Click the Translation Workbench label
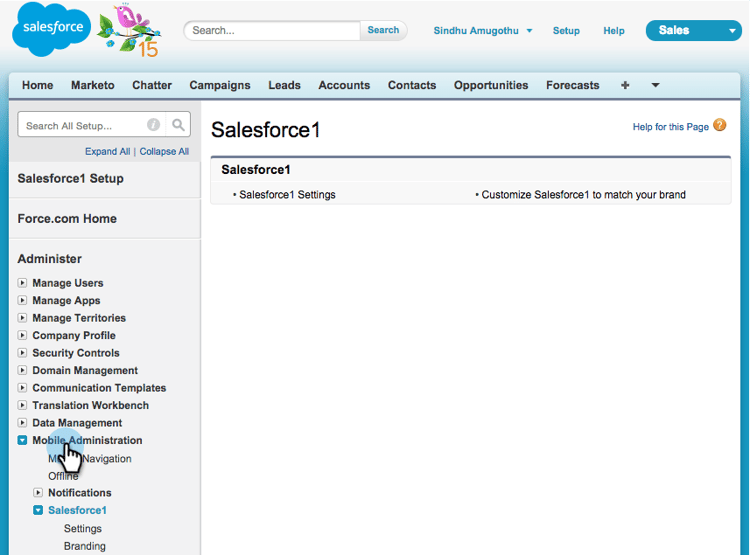The height and width of the screenshot is (555, 750). pos(90,405)
